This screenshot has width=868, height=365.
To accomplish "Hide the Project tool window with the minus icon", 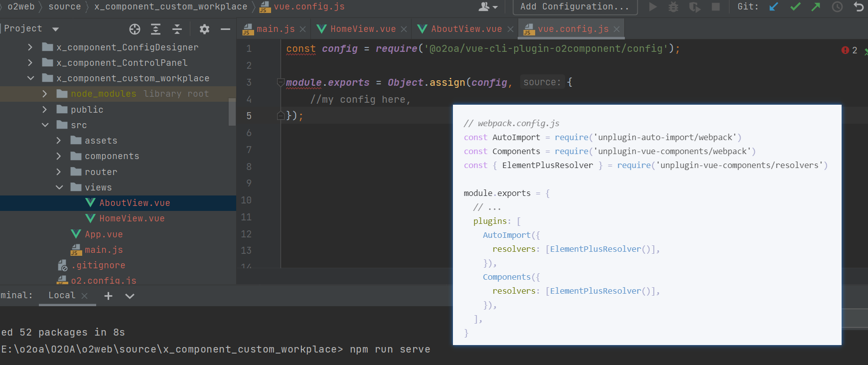I will click(225, 29).
